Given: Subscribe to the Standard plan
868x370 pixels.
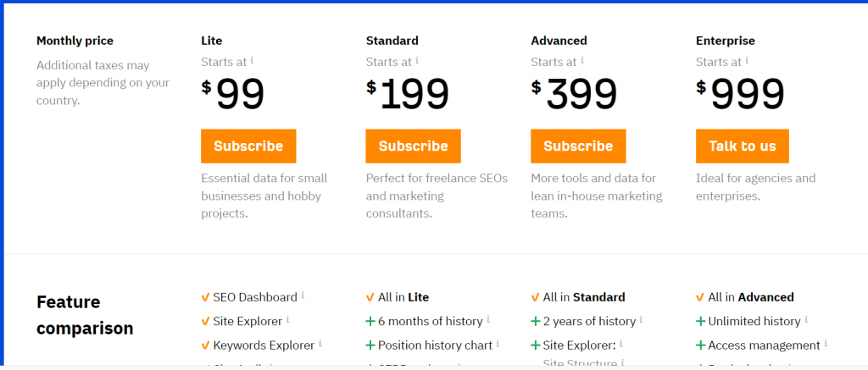Looking at the screenshot, I should point(413,146).
